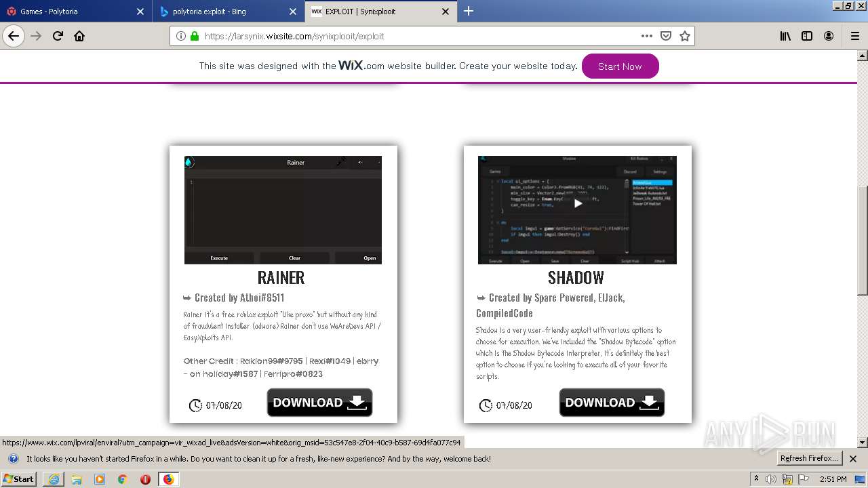Save page to Pocket
Viewport: 868px width, 488px height.
pyautogui.click(x=666, y=36)
